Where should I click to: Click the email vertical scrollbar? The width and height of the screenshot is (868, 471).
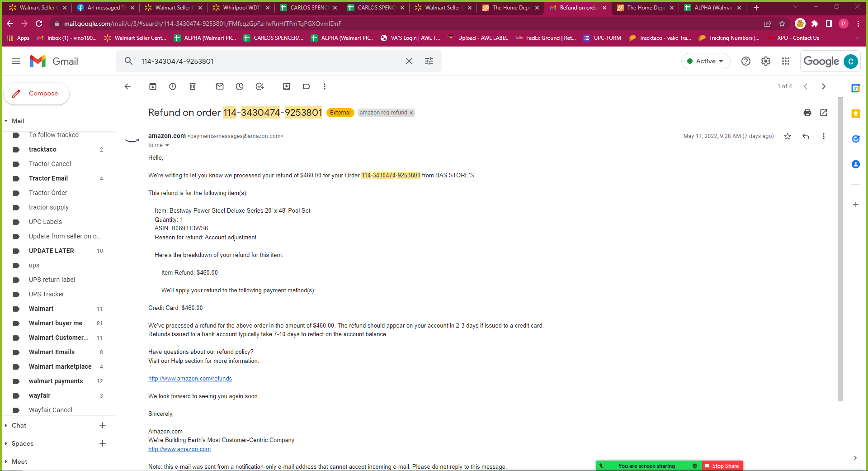[x=840, y=249]
